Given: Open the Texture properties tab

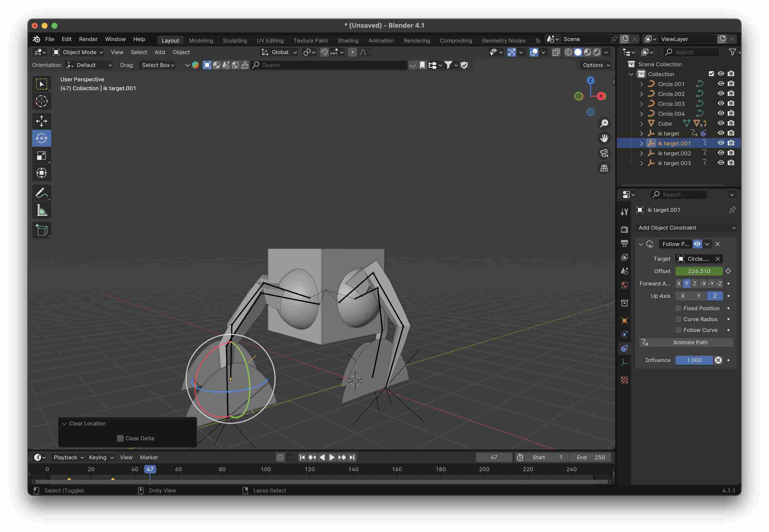Looking at the screenshot, I should click(624, 380).
